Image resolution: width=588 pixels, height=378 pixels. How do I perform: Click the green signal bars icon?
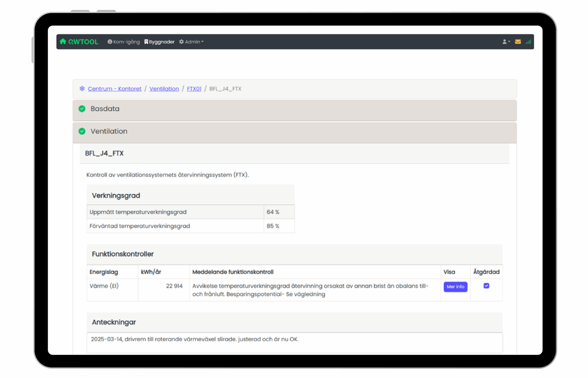528,42
